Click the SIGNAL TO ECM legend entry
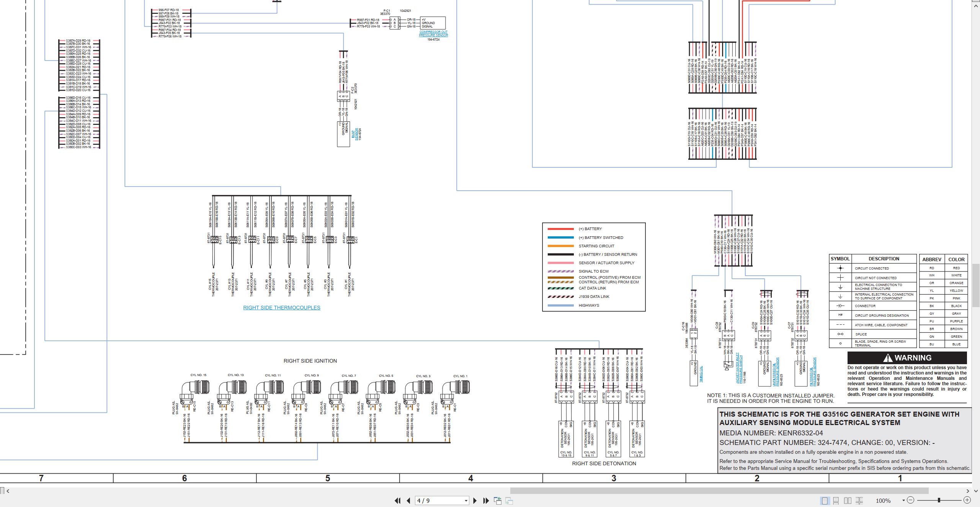Viewport: 980px width, 507px height. pyautogui.click(x=593, y=271)
